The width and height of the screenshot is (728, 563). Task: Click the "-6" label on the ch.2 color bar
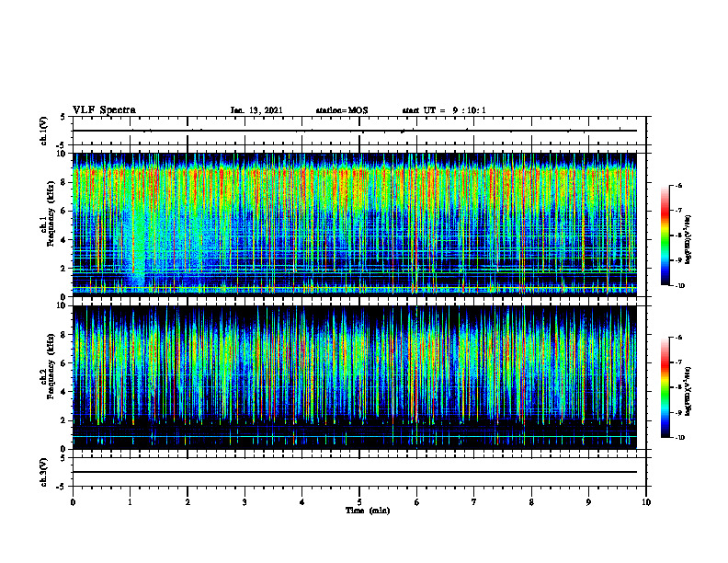click(x=678, y=338)
